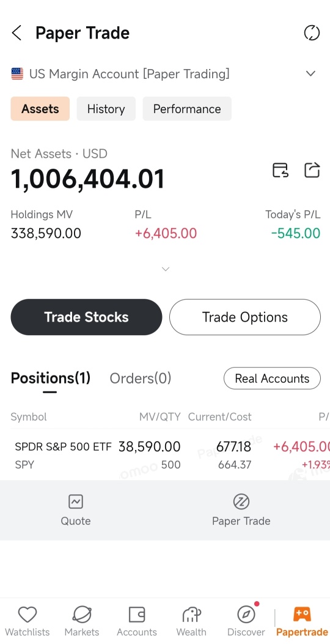Go back using the top-left arrow
This screenshot has height=644, width=330.
16,33
